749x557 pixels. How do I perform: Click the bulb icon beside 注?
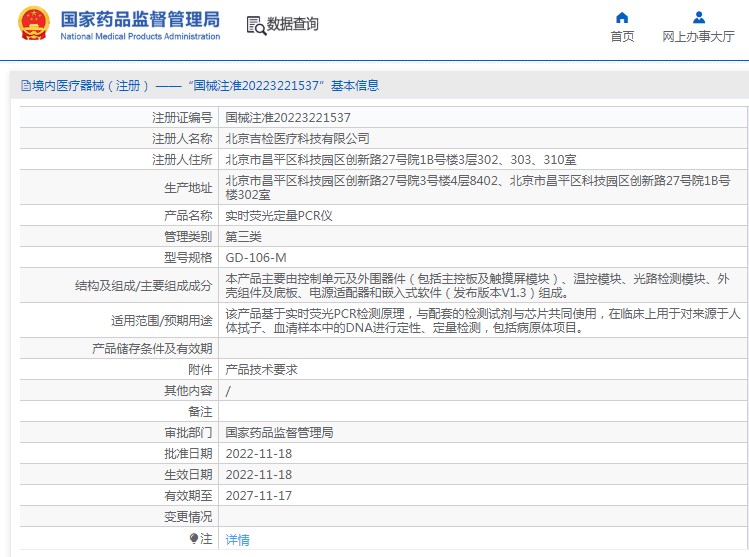pyautogui.click(x=193, y=539)
